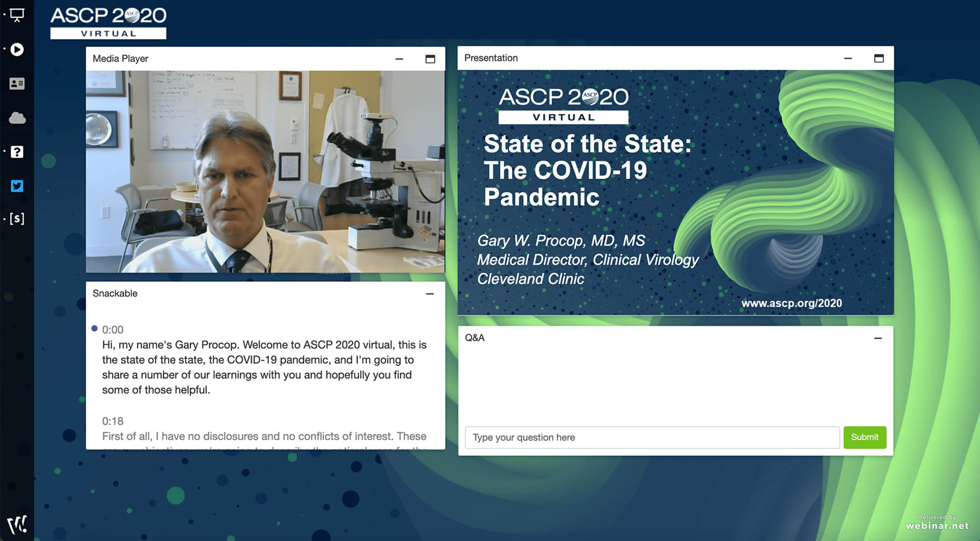The image size is (980, 541).
Task: Open the speaker bio card icon
Action: click(17, 84)
